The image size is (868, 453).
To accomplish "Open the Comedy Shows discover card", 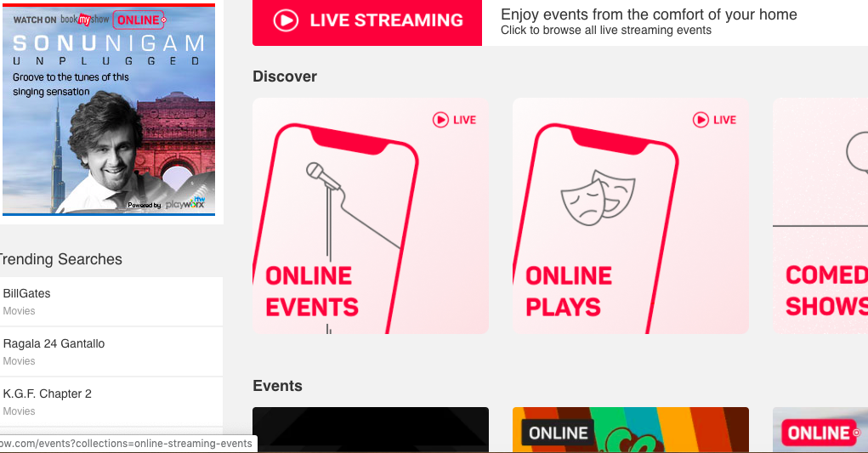I will pos(820,216).
